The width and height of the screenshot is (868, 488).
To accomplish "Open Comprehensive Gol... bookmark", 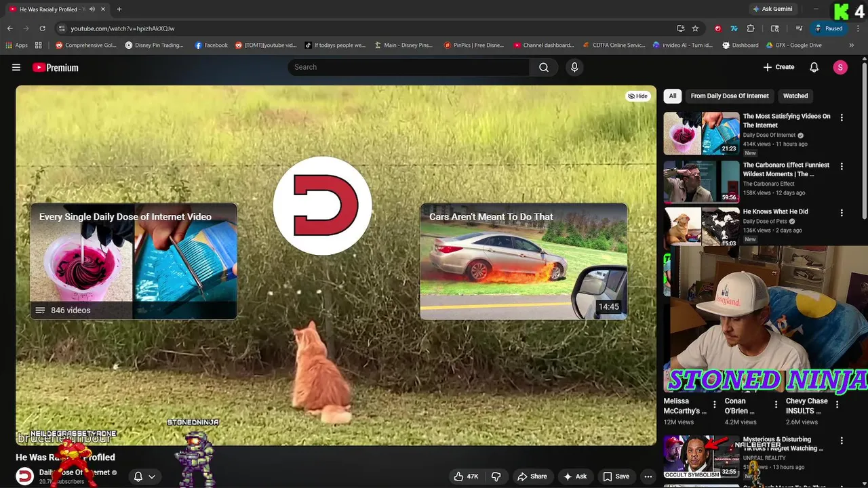I will [86, 45].
